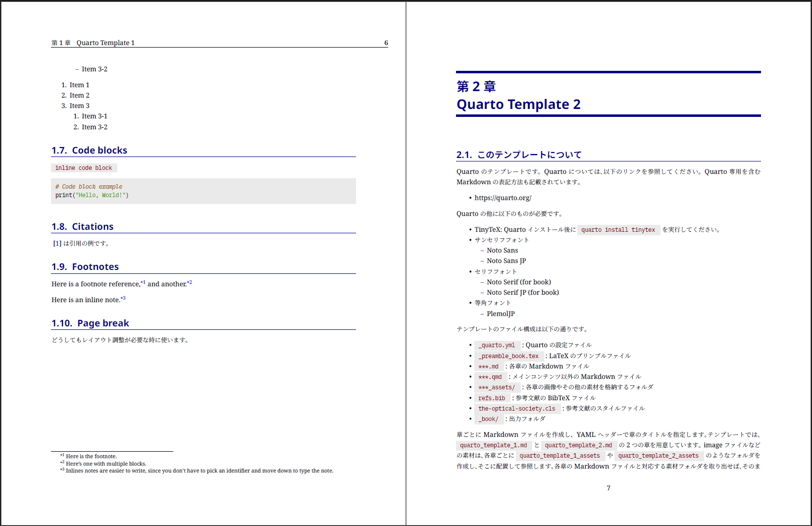The height and width of the screenshot is (526, 812).
Task: Click the '# Code block example' comment line
Action: coord(89,187)
